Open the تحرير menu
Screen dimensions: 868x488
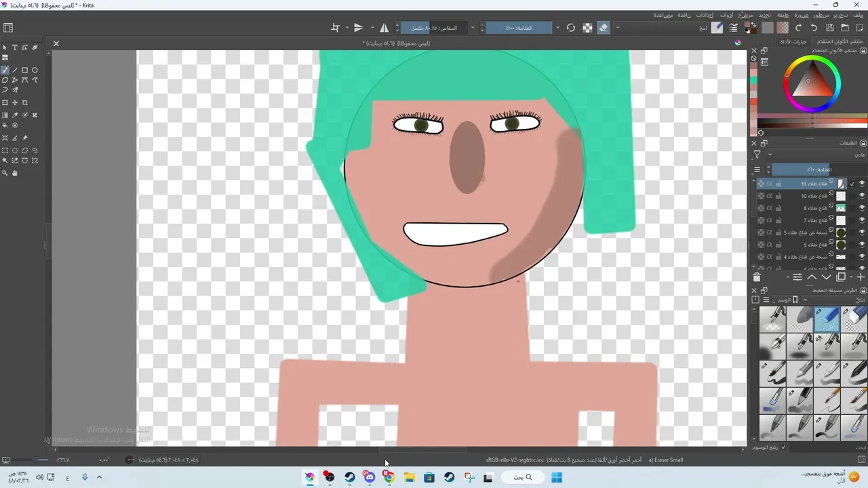pyautogui.click(x=840, y=15)
